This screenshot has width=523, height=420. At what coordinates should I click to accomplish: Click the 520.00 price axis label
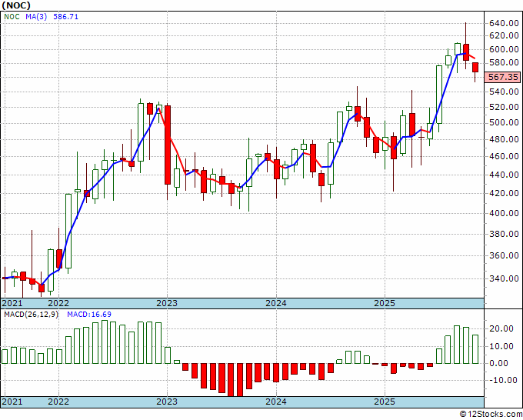click(x=504, y=107)
